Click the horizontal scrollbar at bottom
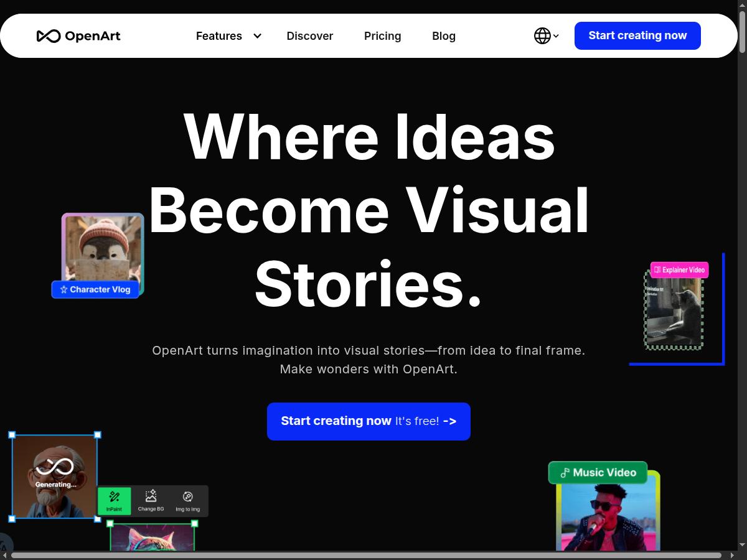The image size is (747, 560). pyautogui.click(x=366, y=555)
